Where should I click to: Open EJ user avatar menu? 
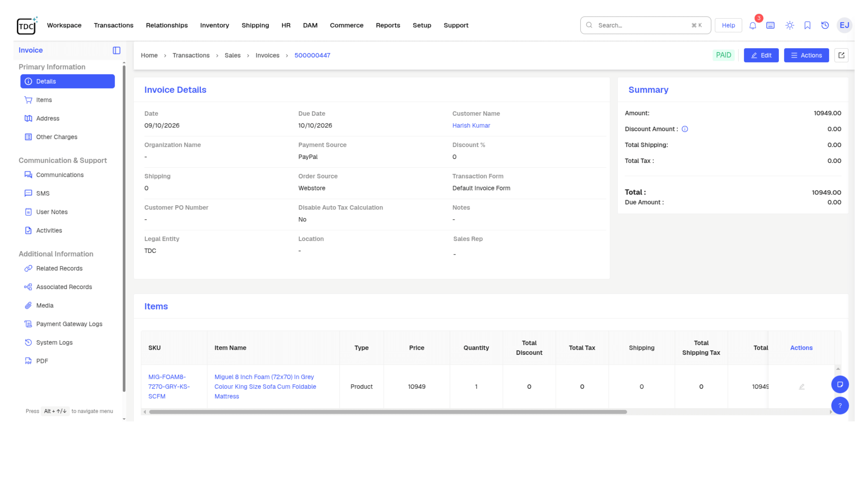click(x=844, y=25)
